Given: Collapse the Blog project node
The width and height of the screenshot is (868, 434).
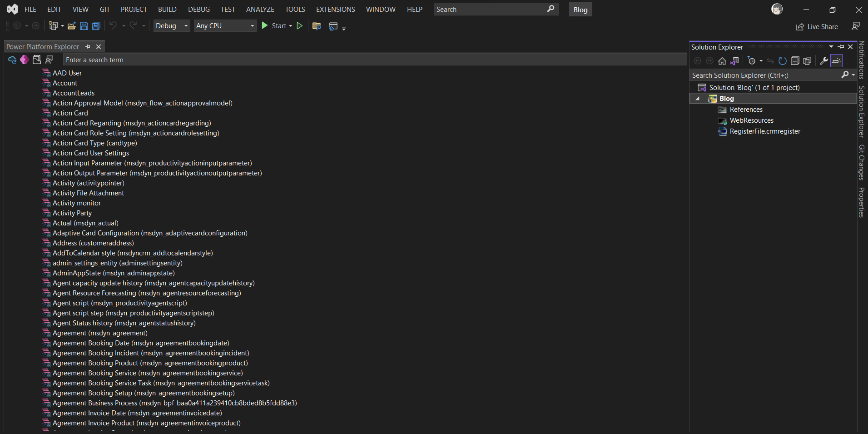Looking at the screenshot, I should click(698, 99).
